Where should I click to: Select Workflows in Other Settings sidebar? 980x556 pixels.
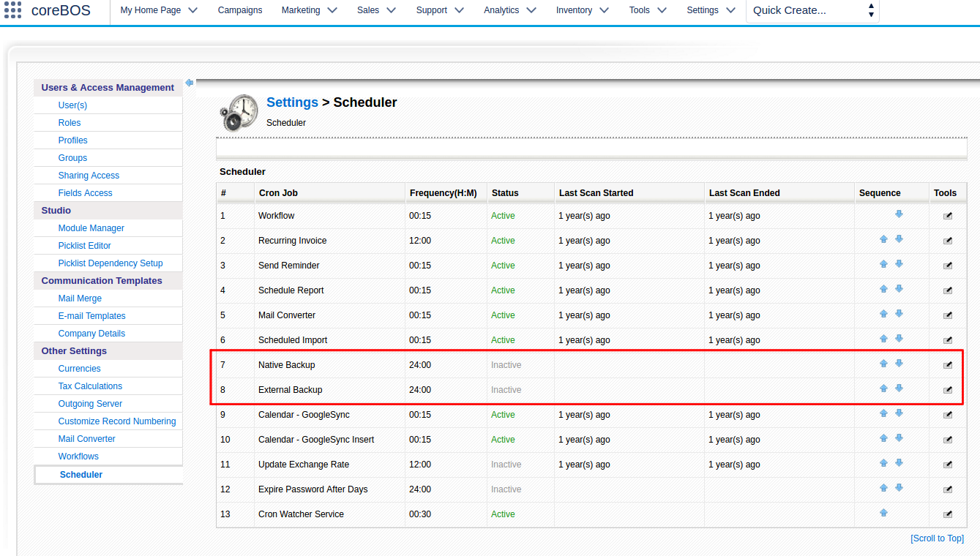[78, 457]
